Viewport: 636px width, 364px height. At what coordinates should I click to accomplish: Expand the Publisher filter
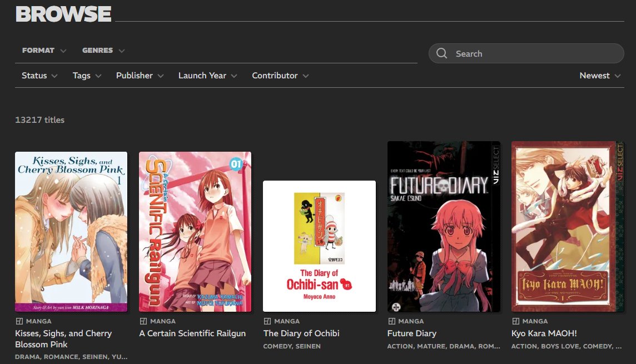click(140, 76)
